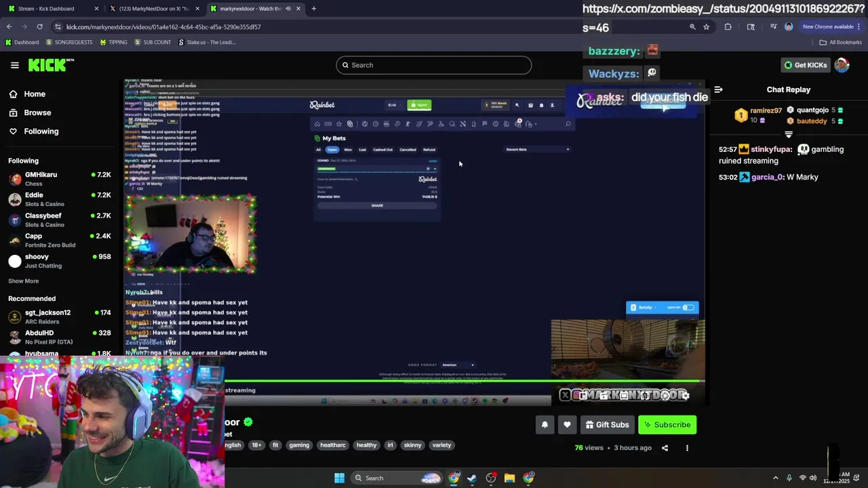Switch to MarkyNextDoor on X tab
This screenshot has width=868, height=488.
[155, 9]
